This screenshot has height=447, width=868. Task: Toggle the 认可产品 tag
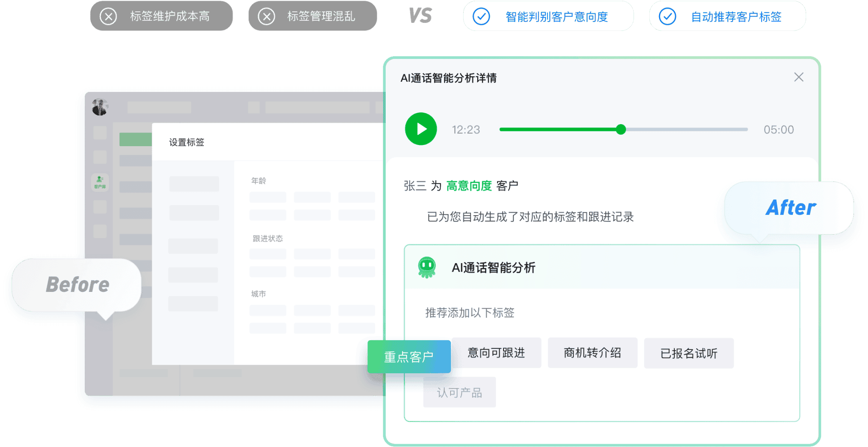point(459,392)
